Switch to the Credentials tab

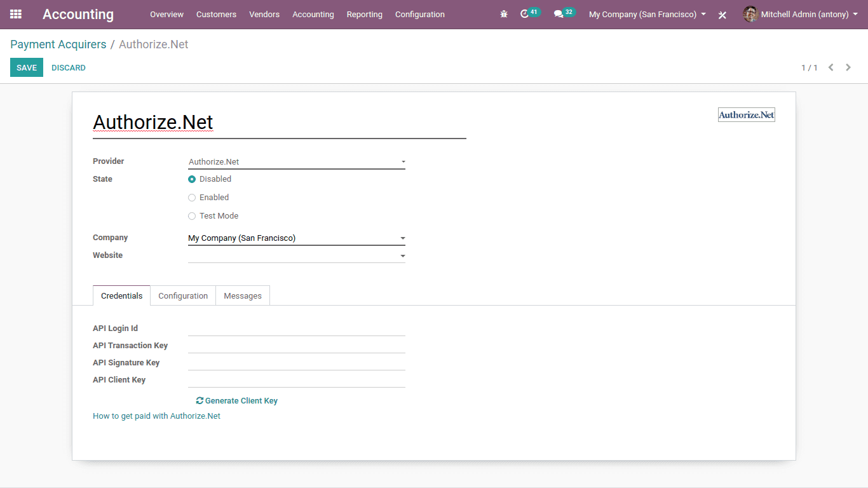point(122,295)
